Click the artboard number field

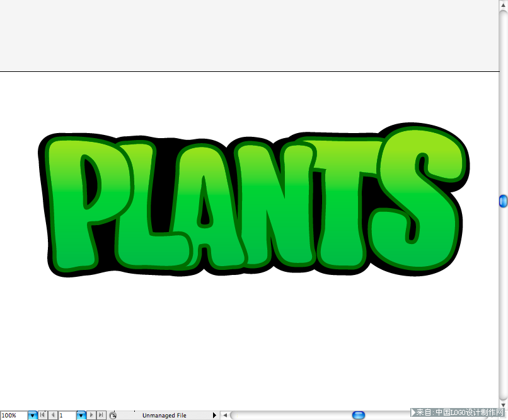tap(67, 416)
